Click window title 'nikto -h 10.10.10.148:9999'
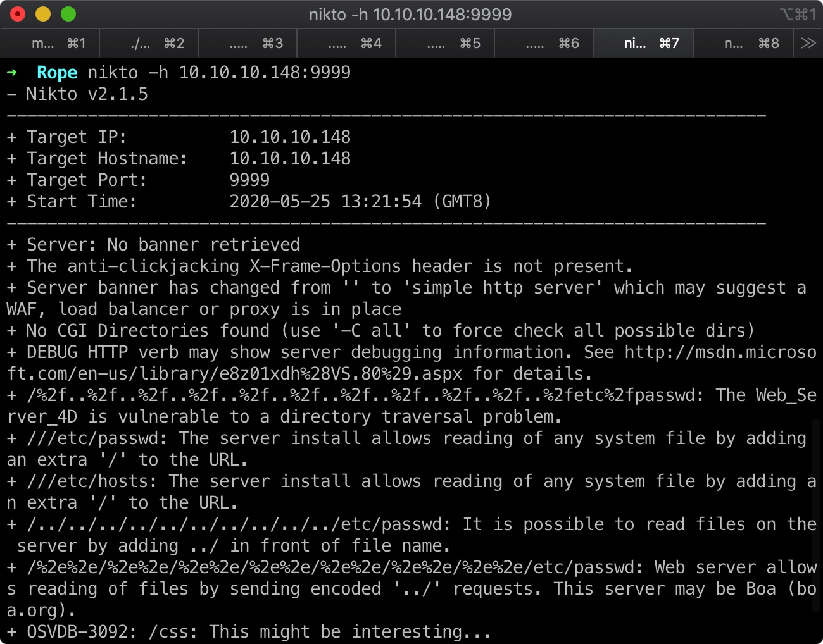823x644 pixels. pos(410,14)
